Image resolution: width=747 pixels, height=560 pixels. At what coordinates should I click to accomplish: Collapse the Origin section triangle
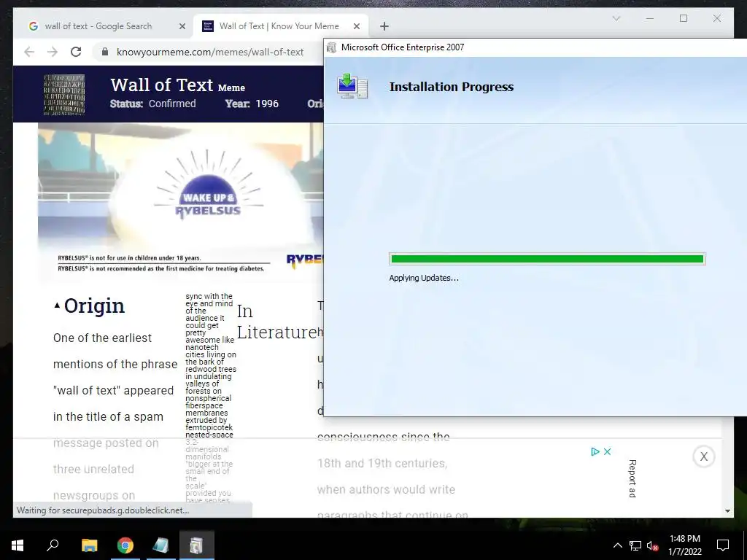57,306
